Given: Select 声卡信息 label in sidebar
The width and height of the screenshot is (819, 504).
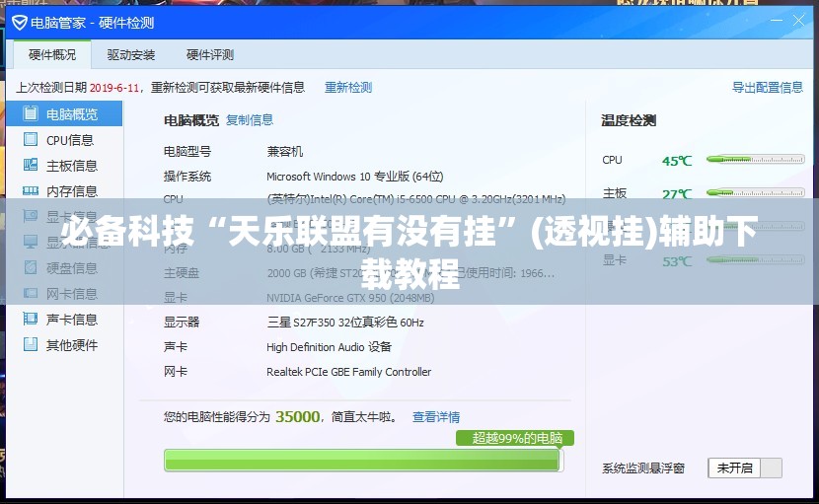Looking at the screenshot, I should click(72, 320).
